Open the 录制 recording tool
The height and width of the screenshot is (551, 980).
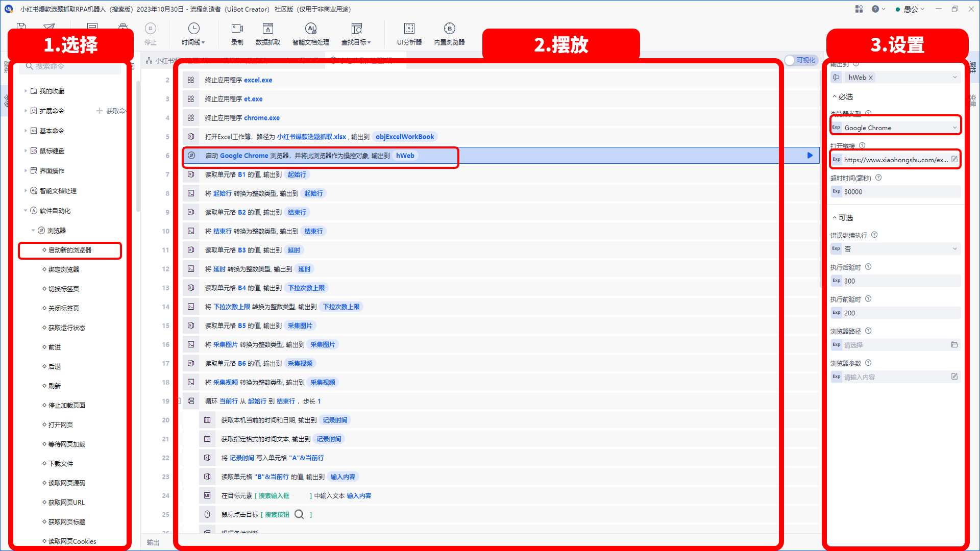(x=237, y=34)
